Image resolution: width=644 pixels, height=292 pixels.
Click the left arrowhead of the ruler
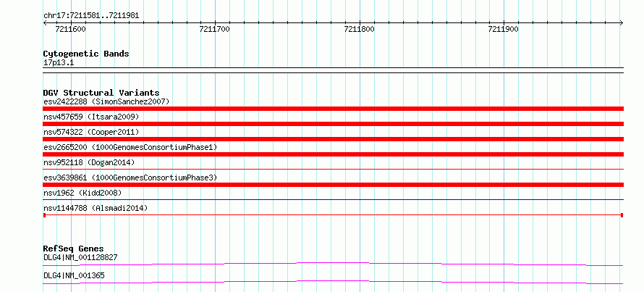point(45,22)
